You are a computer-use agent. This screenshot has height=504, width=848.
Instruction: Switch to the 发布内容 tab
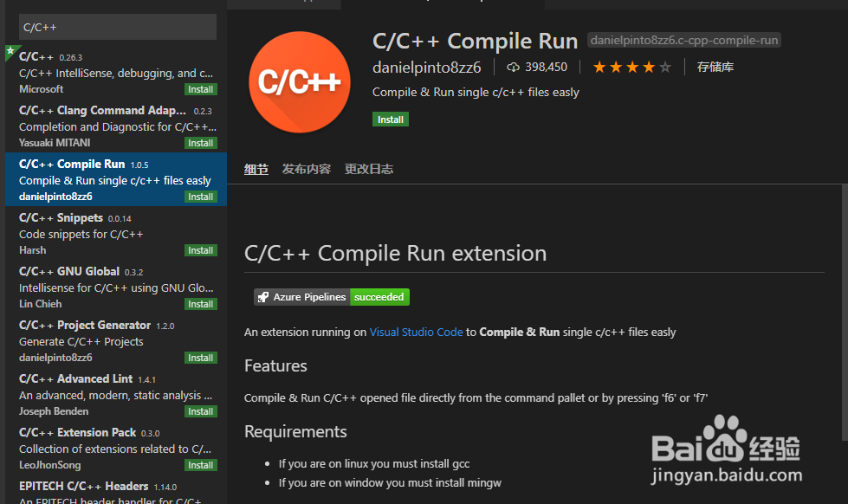click(306, 169)
